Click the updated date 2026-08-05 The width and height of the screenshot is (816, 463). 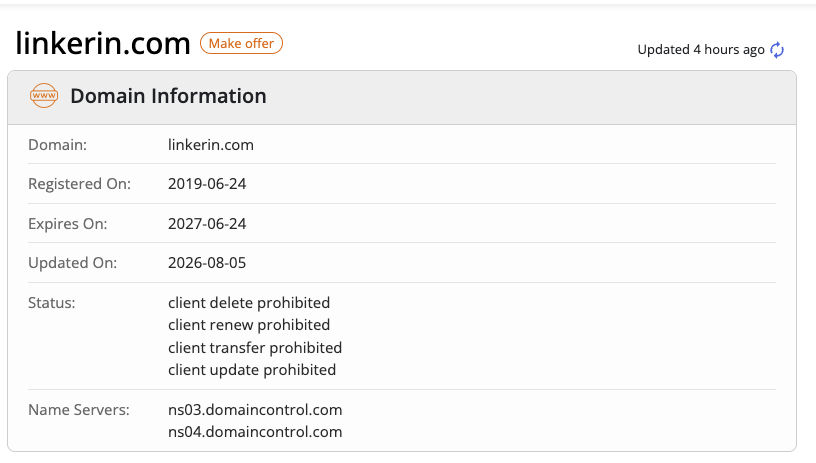pos(207,263)
